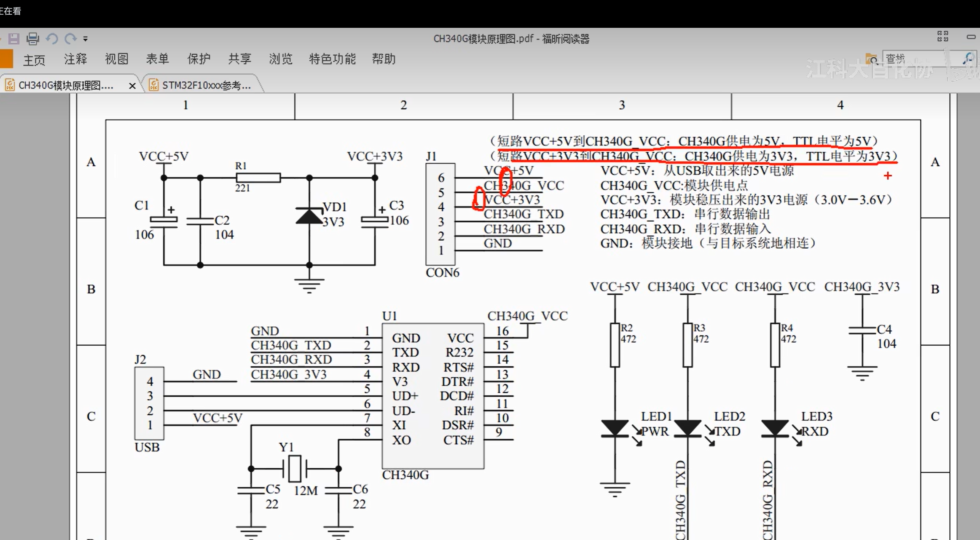Close the CH340G模块原理图 document tab
Screen dimensions: 980x540
pyautogui.click(x=132, y=86)
